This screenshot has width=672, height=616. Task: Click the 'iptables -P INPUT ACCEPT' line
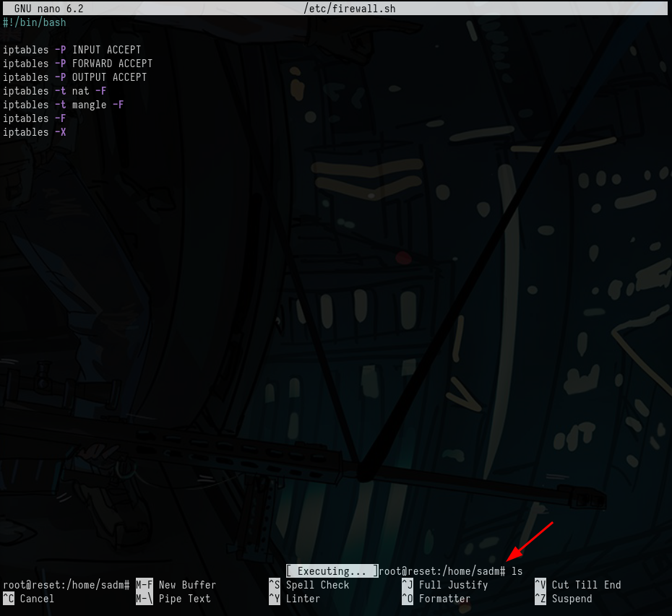pos(72,50)
